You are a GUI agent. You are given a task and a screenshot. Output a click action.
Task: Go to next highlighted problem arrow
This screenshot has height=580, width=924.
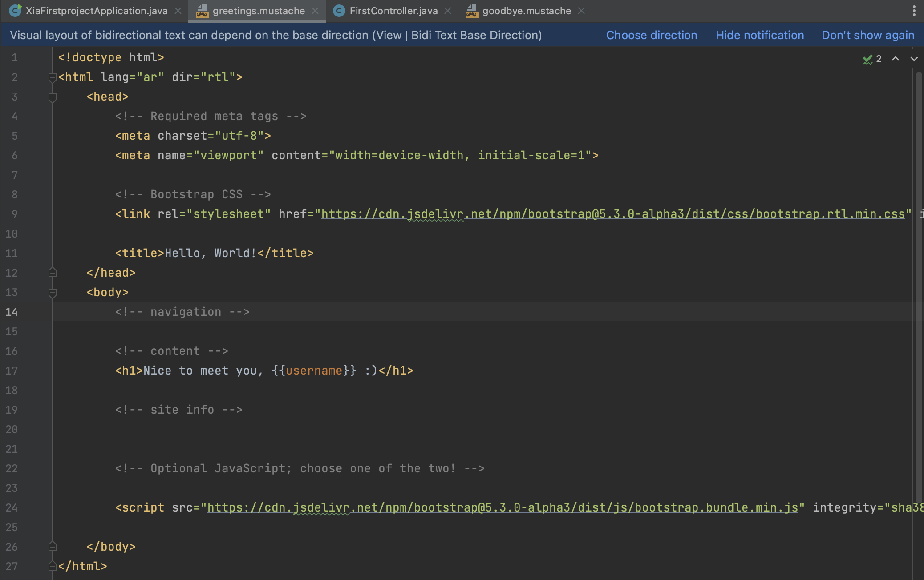click(914, 59)
